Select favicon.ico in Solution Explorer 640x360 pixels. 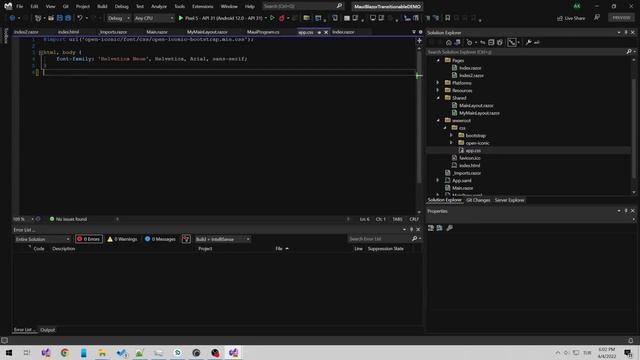pyautogui.click(x=469, y=158)
